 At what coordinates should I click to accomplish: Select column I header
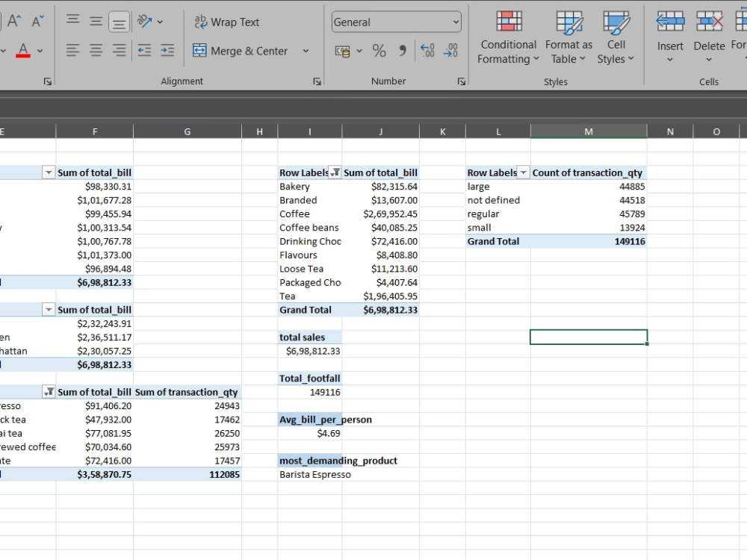(310, 131)
